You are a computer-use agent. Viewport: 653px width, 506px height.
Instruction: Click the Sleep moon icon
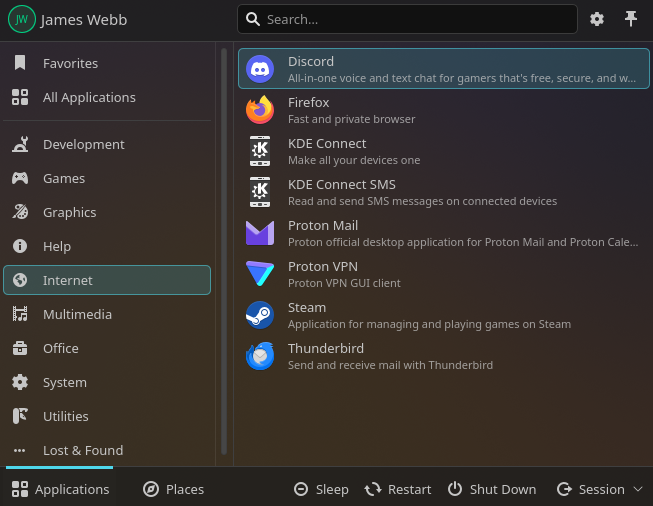[x=301, y=489]
